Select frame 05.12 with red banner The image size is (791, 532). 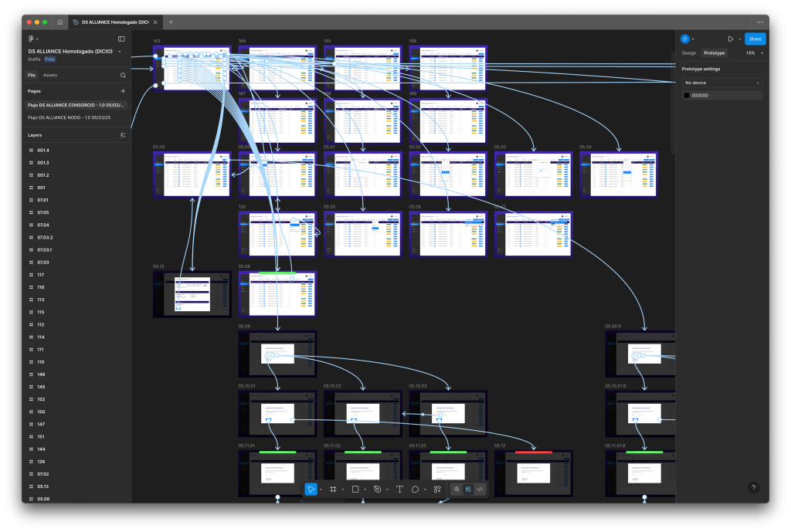pos(534,474)
